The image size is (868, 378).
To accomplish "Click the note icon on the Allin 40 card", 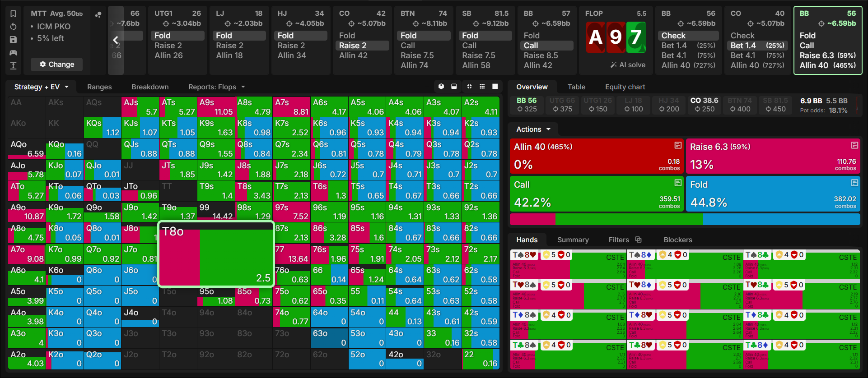I will [678, 145].
